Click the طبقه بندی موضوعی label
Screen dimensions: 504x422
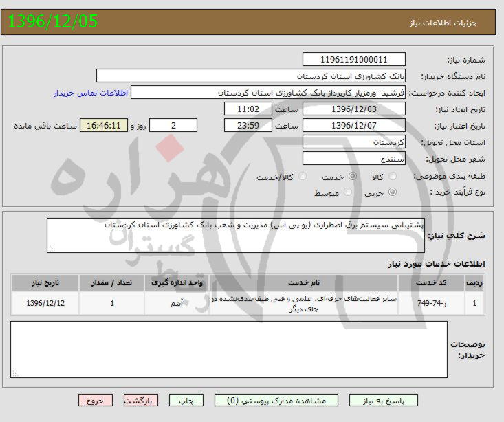point(449,177)
